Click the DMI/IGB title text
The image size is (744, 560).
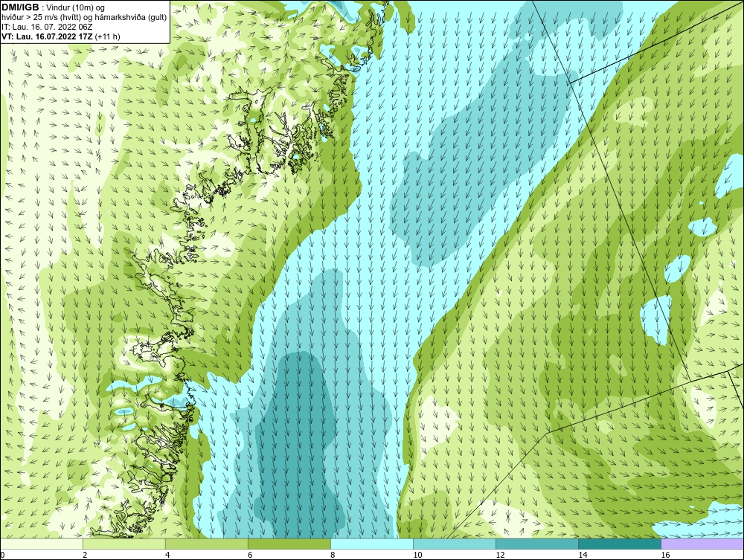[x=20, y=7]
